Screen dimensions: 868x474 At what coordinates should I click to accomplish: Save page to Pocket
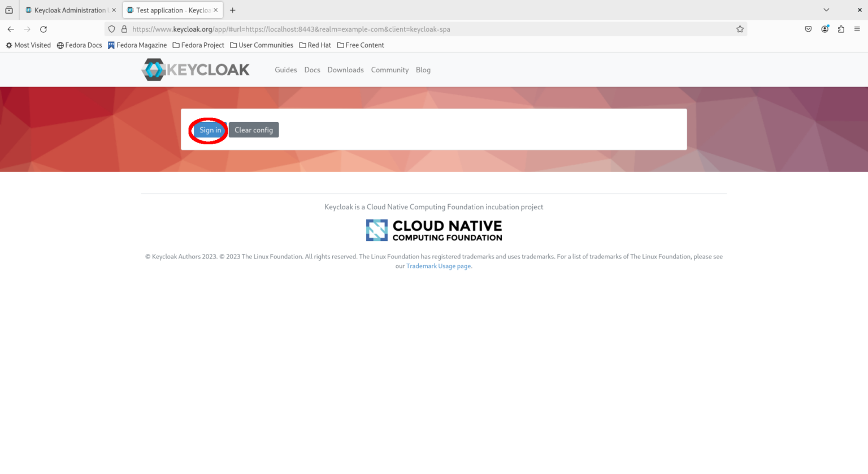click(x=808, y=29)
